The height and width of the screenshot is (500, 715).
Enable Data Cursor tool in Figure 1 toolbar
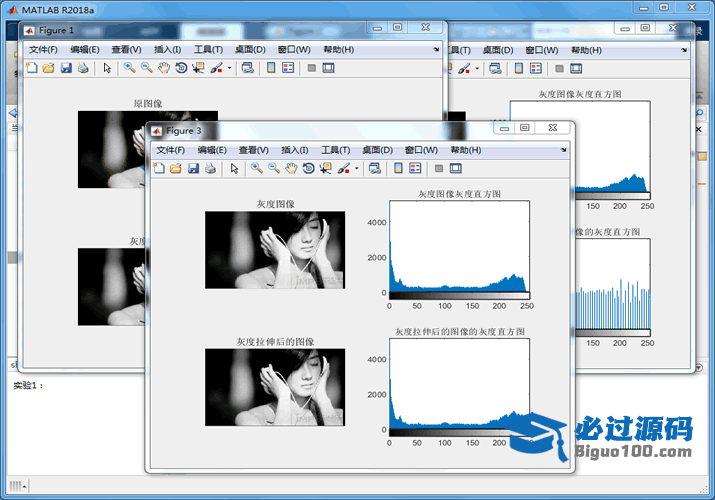pos(198,68)
